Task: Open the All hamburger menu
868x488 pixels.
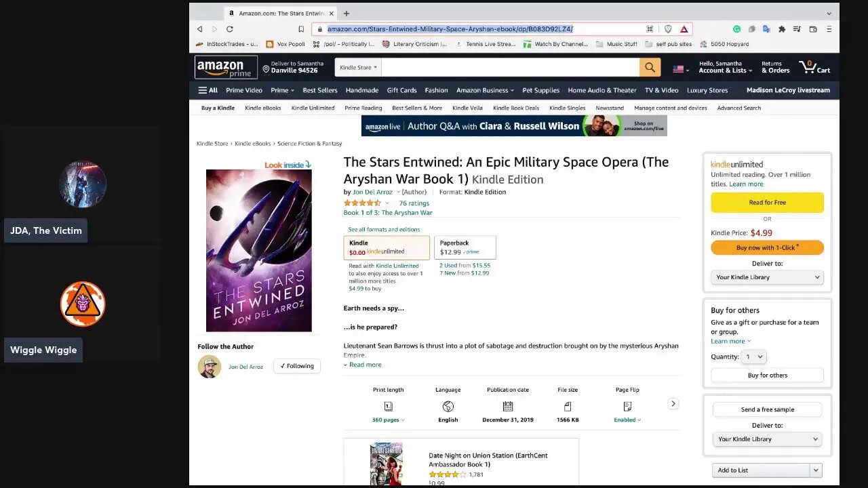Action: (x=208, y=90)
